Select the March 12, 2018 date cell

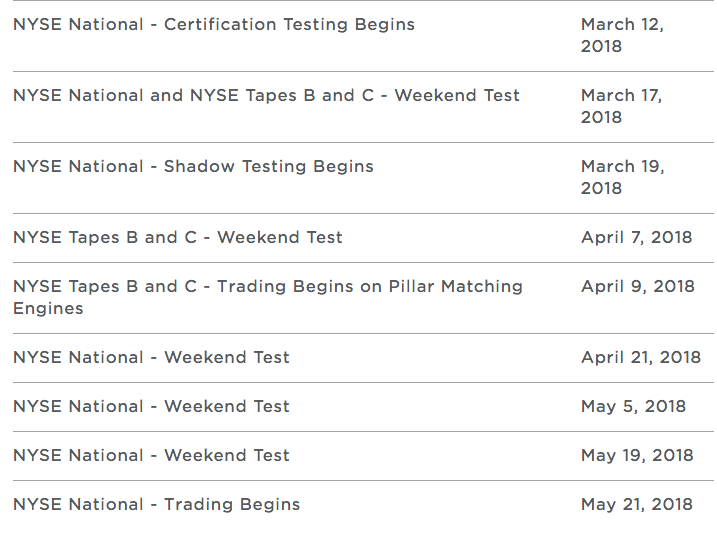point(621,35)
